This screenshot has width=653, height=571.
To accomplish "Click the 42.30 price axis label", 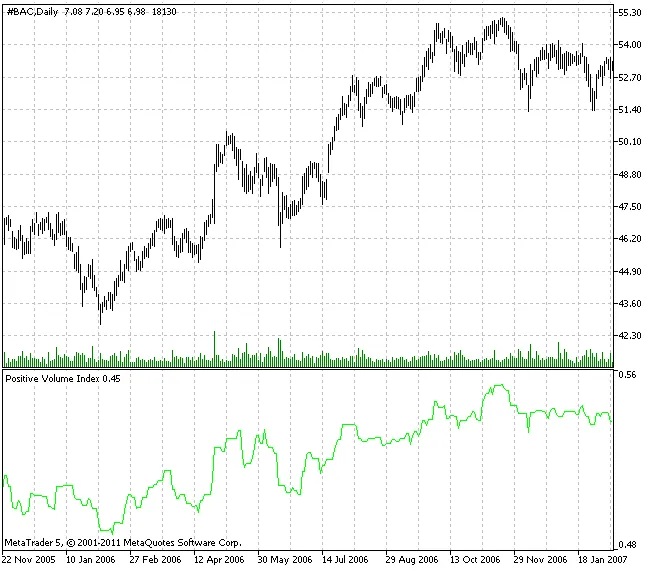I will coord(631,336).
